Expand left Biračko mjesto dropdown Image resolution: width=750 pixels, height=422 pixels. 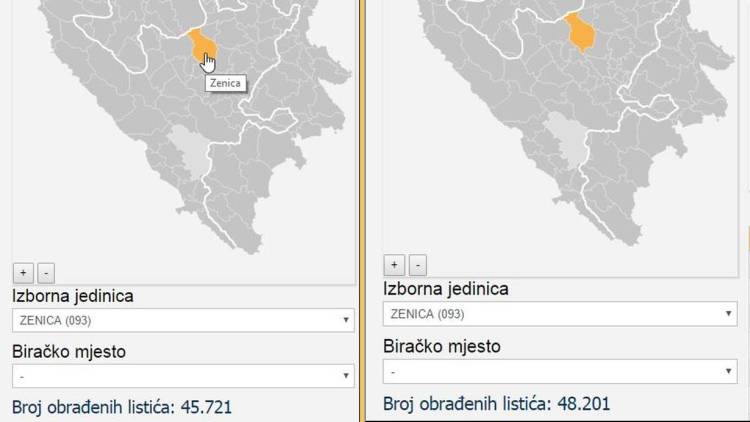point(183,376)
